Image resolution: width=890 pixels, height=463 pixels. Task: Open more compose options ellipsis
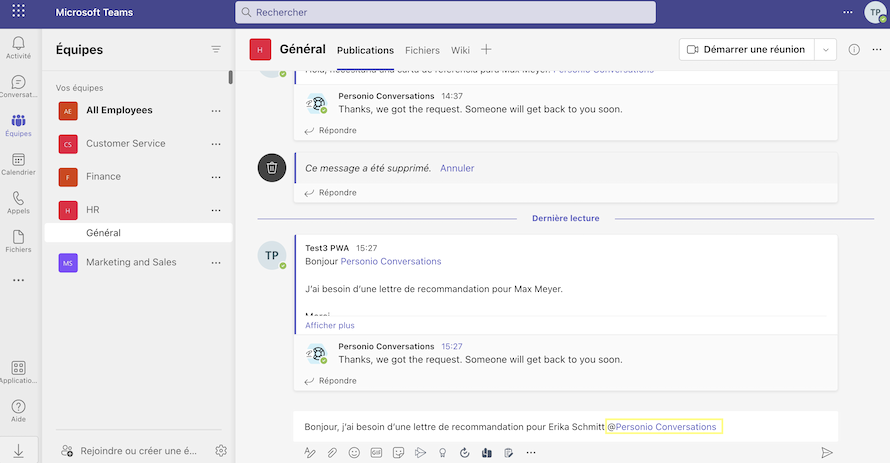[x=531, y=452]
